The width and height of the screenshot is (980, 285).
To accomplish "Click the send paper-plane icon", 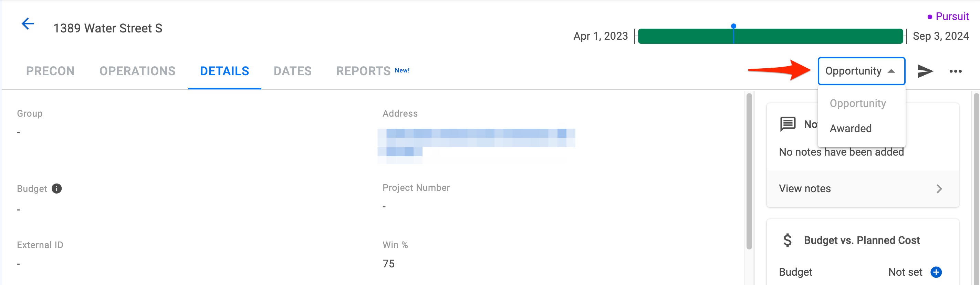I will point(925,71).
